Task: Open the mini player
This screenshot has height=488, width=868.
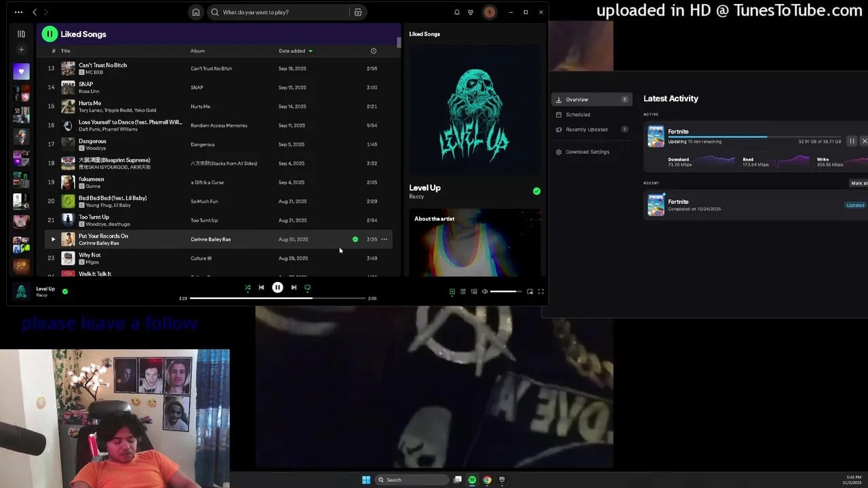Action: pos(530,291)
